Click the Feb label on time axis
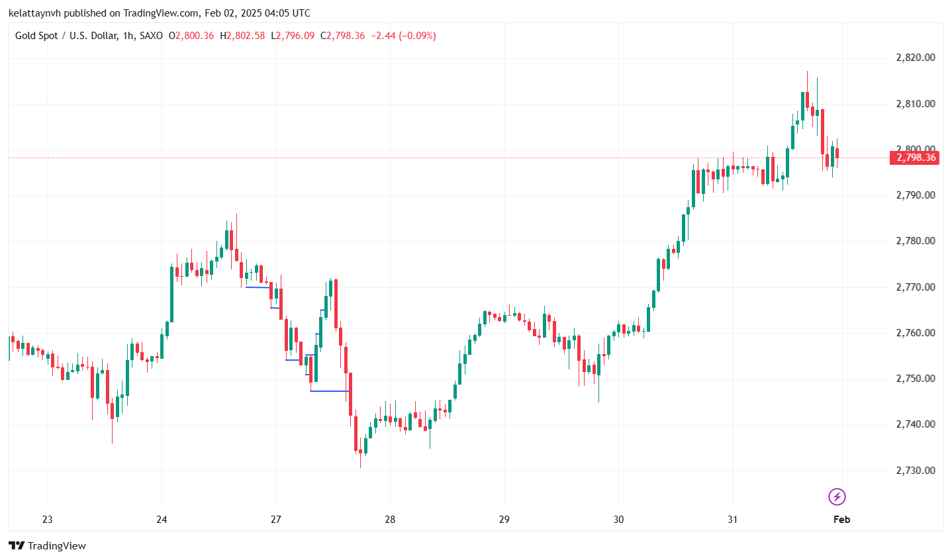The width and height of the screenshot is (952, 560). click(841, 520)
